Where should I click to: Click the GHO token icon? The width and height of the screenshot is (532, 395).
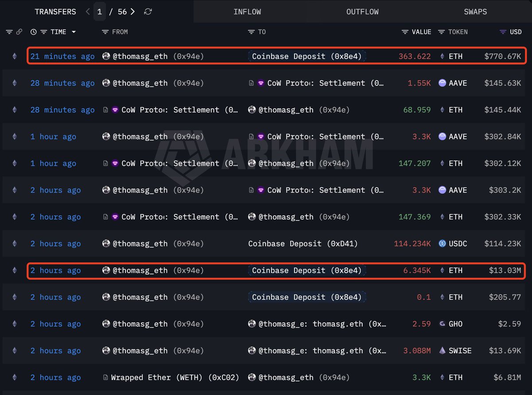click(x=442, y=324)
